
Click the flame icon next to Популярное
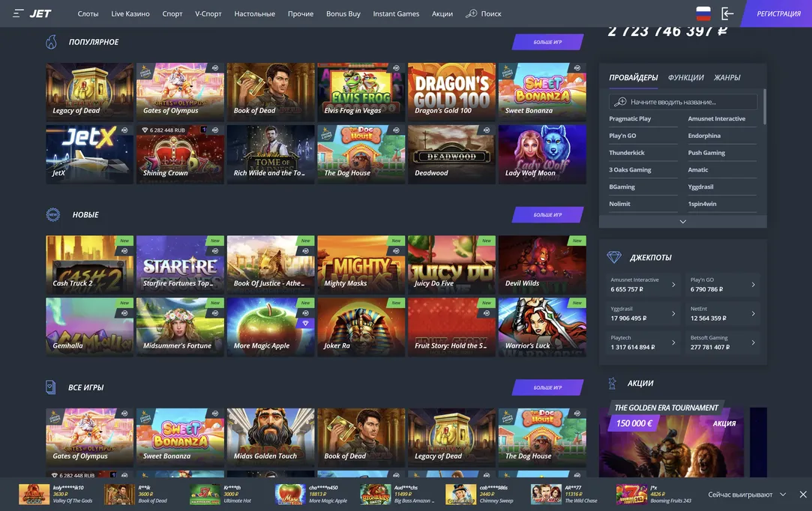(52, 42)
